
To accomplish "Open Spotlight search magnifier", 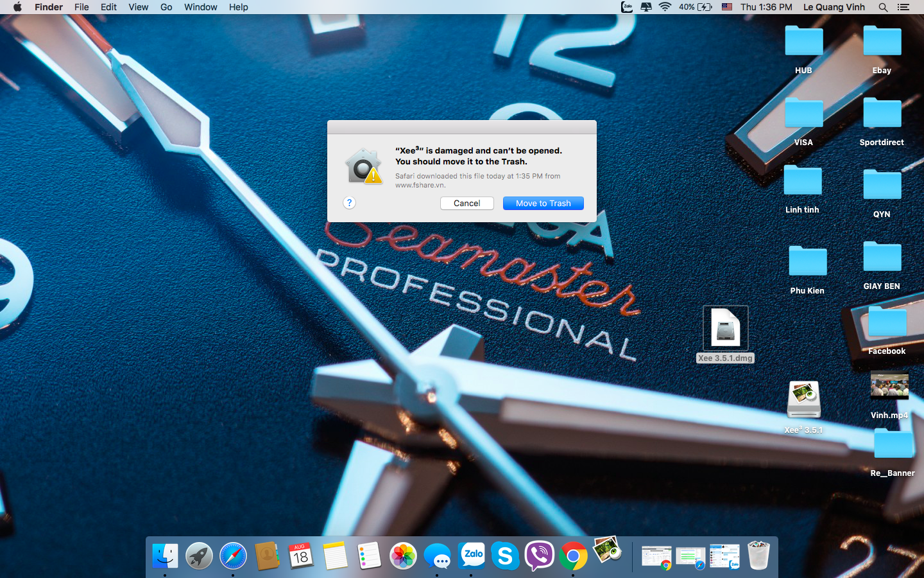I will coord(883,7).
